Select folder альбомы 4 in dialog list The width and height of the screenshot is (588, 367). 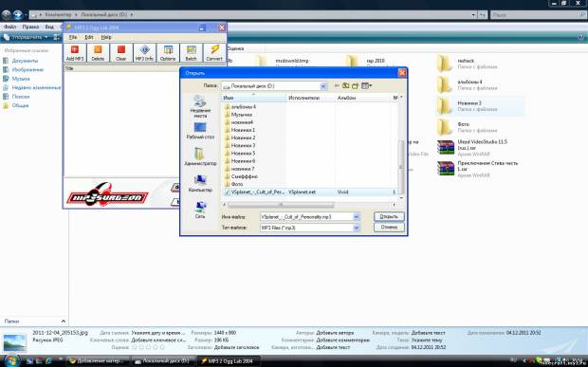point(240,107)
